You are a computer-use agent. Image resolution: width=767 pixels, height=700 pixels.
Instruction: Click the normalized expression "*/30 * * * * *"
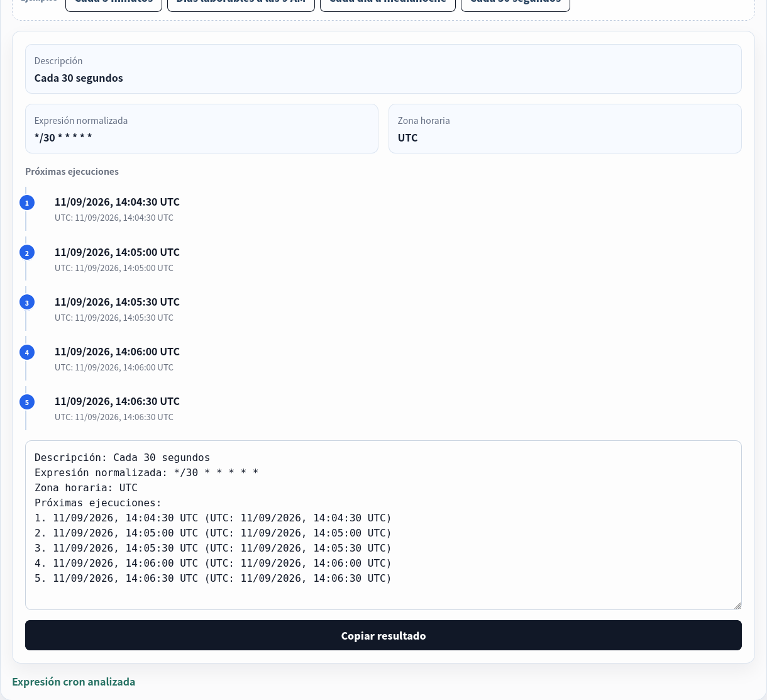[63, 138]
